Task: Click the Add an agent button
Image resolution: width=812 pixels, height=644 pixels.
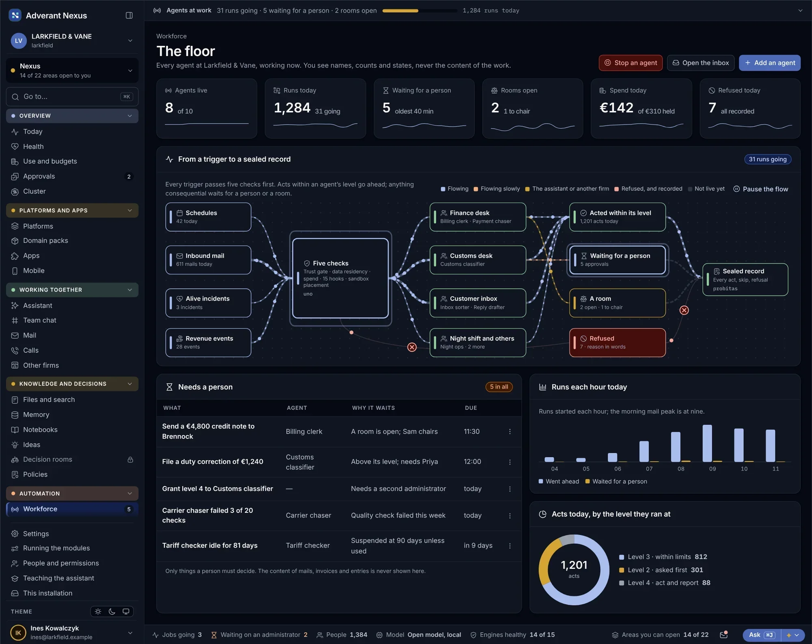Action: pos(770,63)
